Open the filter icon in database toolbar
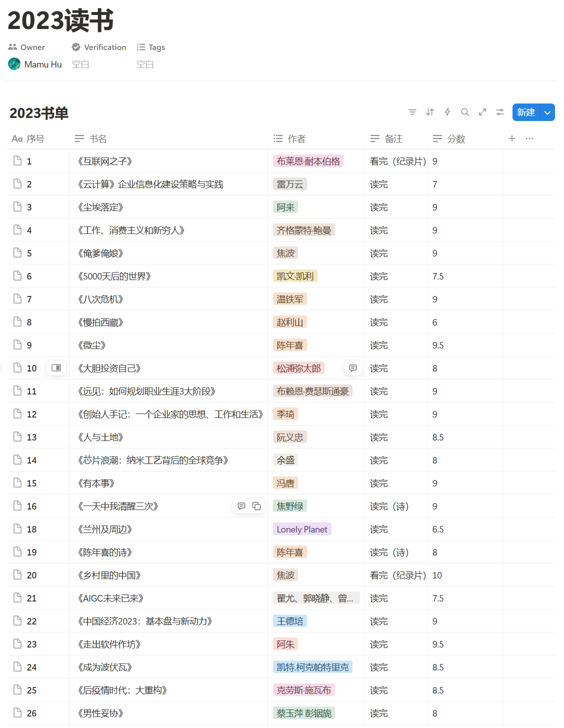Image resolution: width=564 pixels, height=728 pixels. tap(412, 112)
